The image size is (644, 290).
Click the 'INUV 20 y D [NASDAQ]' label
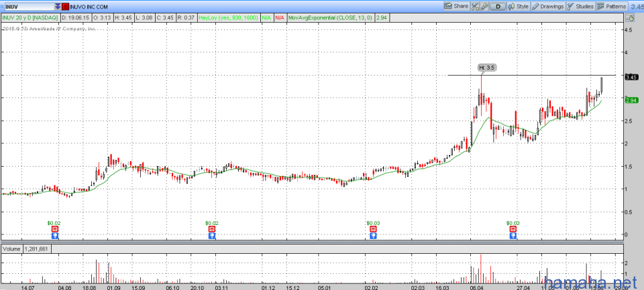tap(31, 18)
